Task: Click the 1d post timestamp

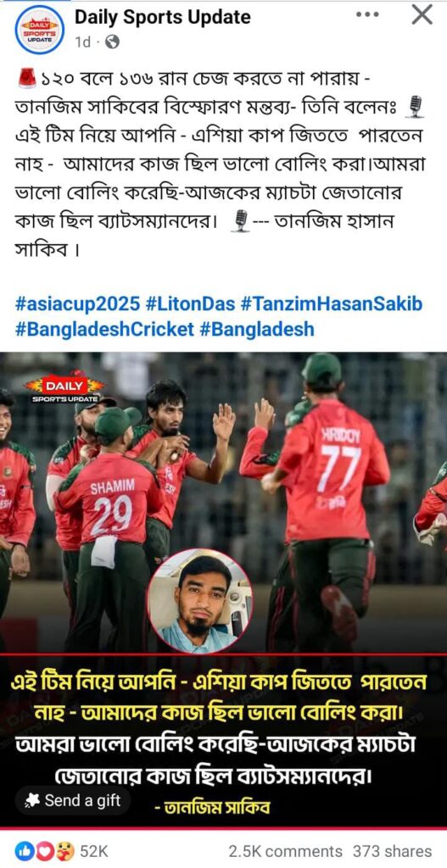Action: tap(83, 42)
